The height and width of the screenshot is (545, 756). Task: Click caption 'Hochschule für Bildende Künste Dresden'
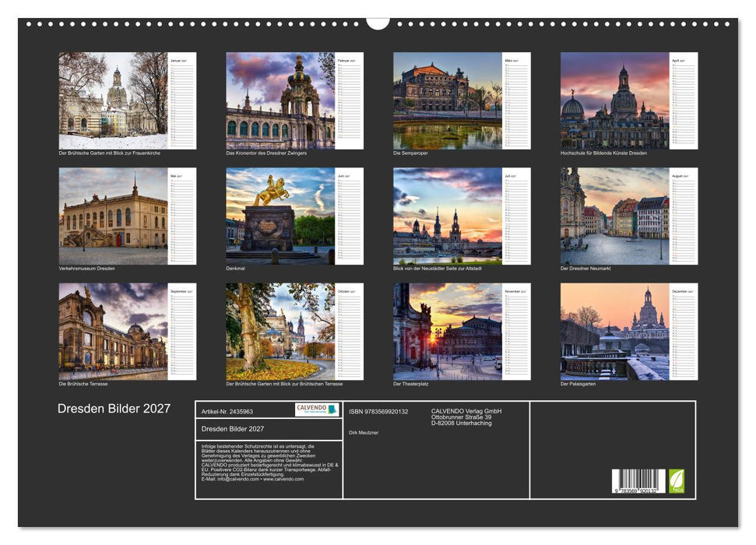(x=603, y=153)
